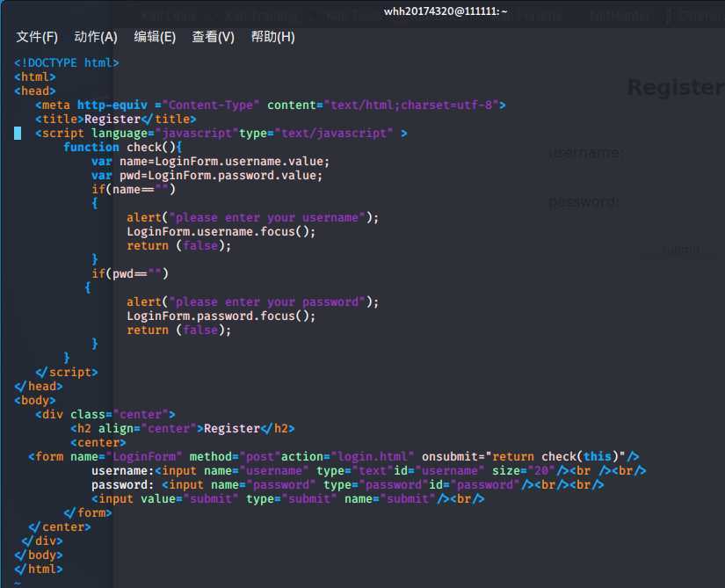The image size is (725, 588).
Task: Click alert "please enter your username" line
Action: [253, 218]
